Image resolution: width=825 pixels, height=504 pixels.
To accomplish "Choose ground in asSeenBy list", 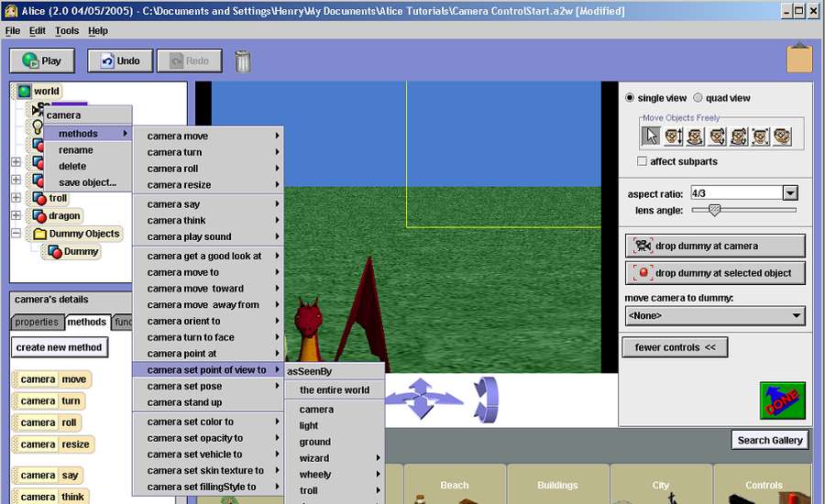I will 335,442.
